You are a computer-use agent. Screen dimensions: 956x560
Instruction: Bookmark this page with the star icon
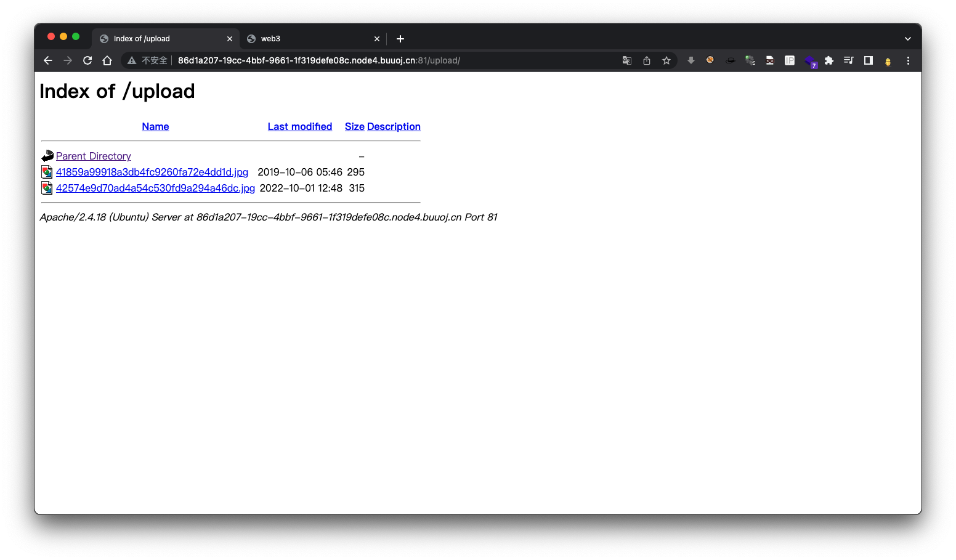666,60
